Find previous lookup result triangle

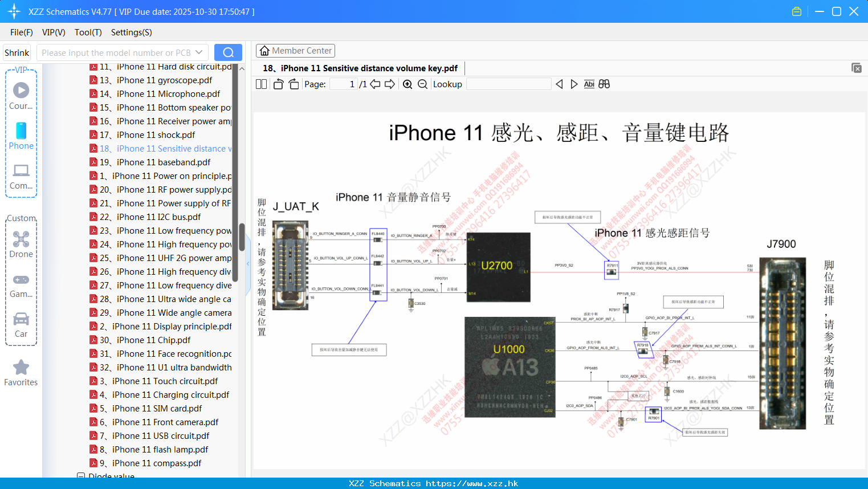click(559, 84)
